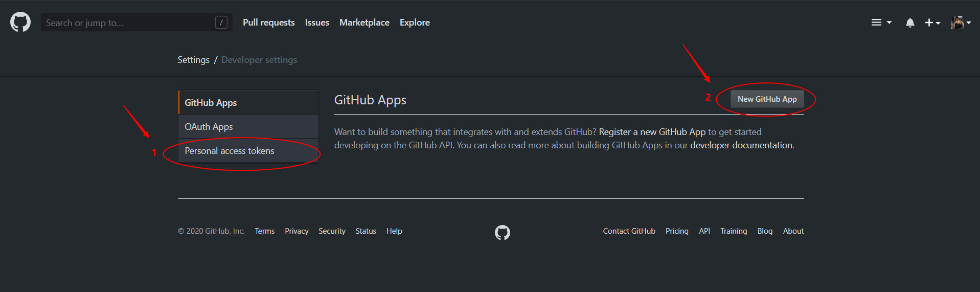980x292 pixels.
Task: Click the GitHub Octocat logo in header
Action: (20, 23)
